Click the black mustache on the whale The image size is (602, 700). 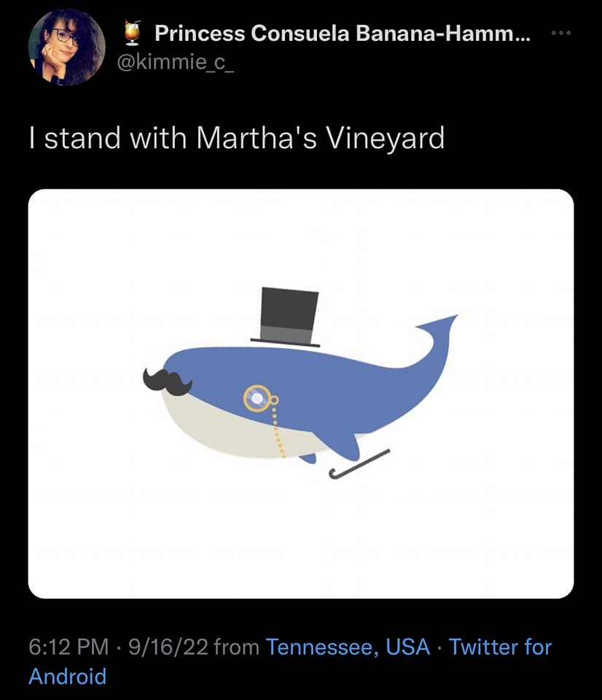(167, 381)
